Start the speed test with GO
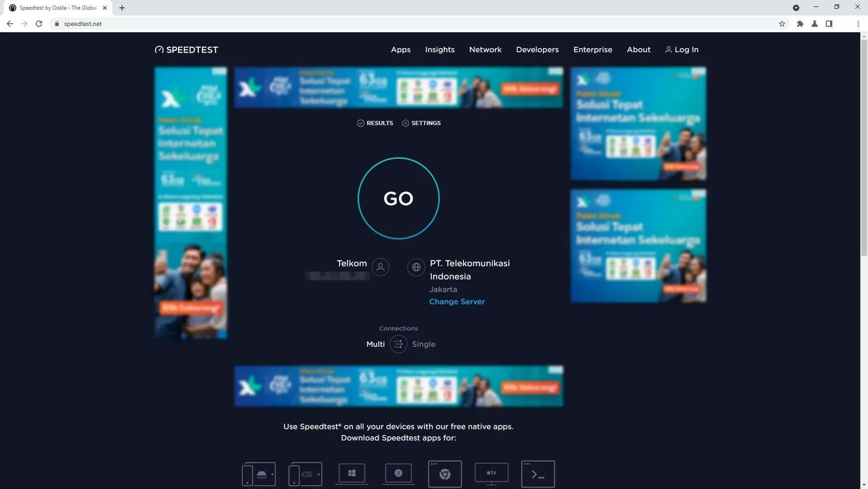This screenshot has height=489, width=868. click(399, 199)
